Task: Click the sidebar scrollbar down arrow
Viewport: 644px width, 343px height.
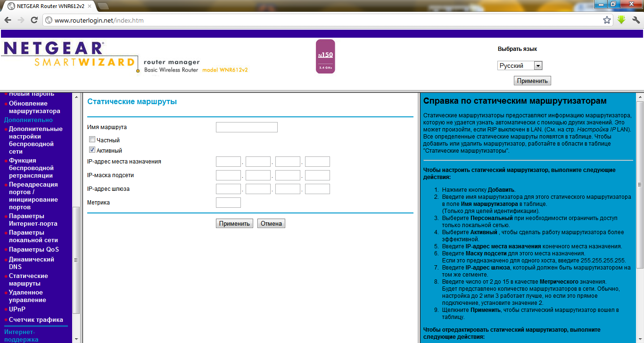Action: [76, 339]
